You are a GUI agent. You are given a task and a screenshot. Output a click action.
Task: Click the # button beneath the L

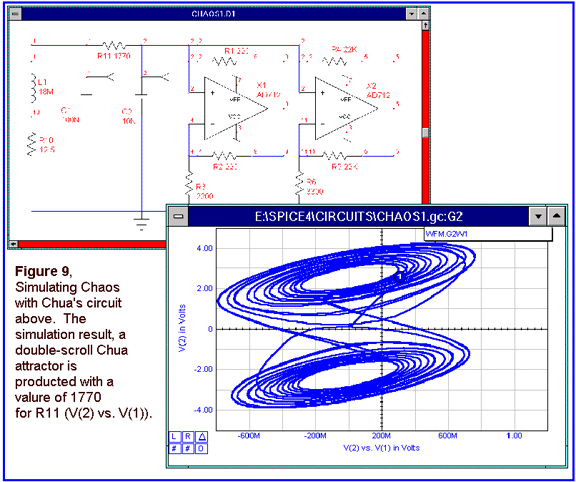coord(174,448)
